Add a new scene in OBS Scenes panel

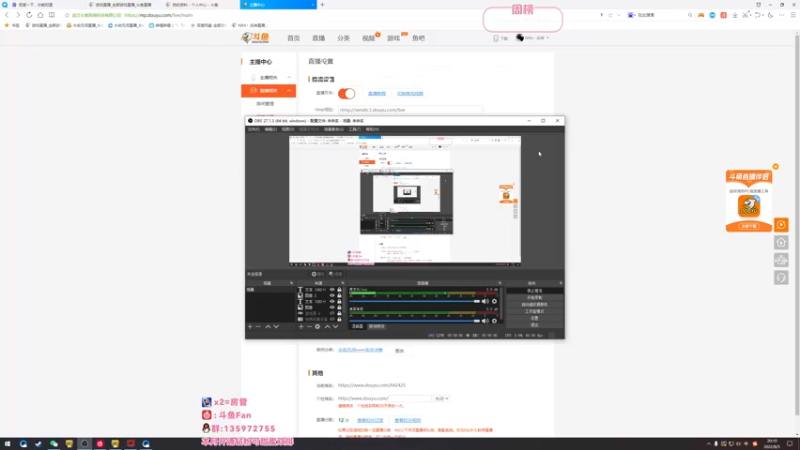pos(250,327)
